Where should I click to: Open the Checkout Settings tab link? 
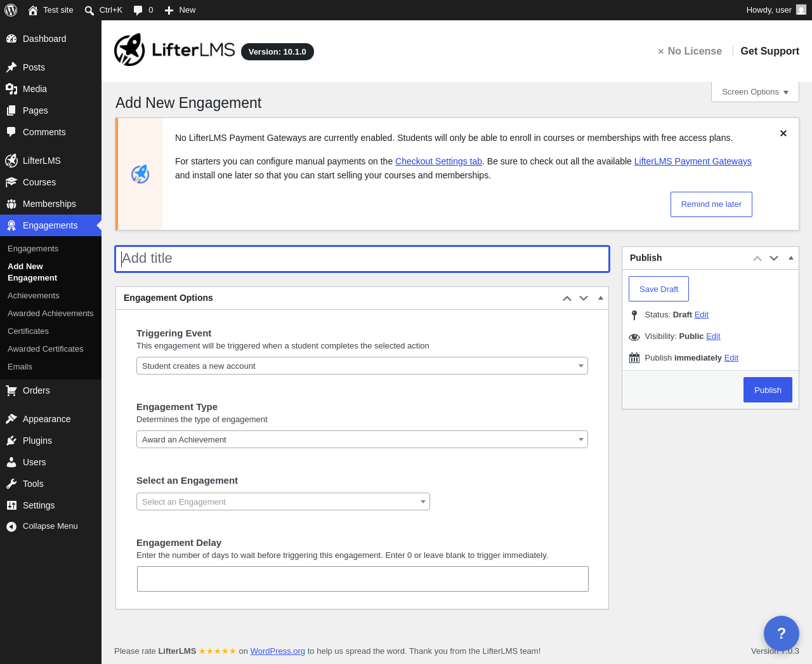pos(438,161)
